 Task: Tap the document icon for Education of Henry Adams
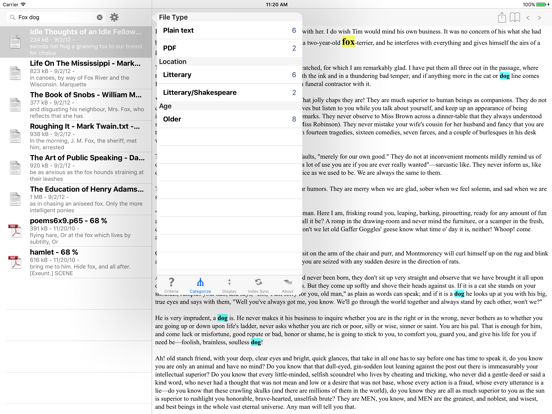click(x=15, y=199)
